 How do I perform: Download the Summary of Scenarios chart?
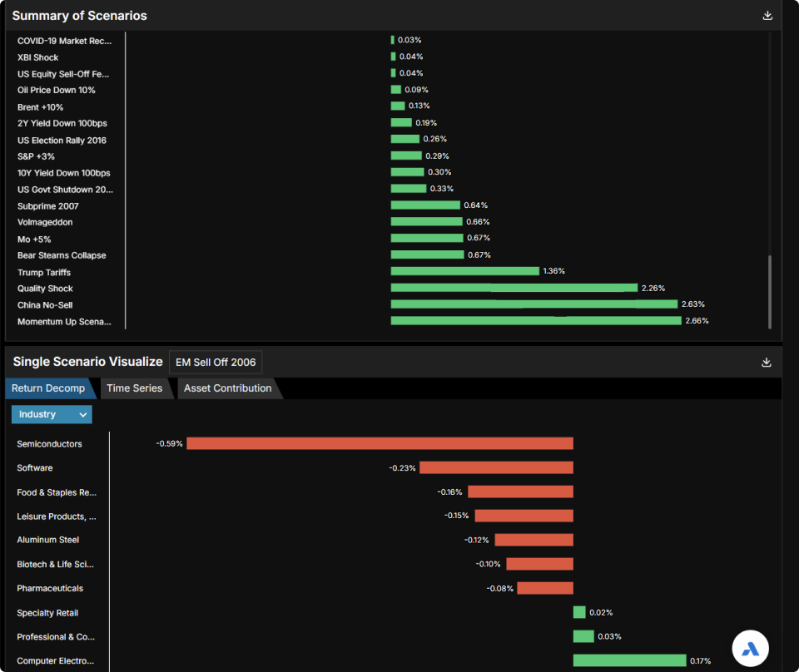pos(767,16)
